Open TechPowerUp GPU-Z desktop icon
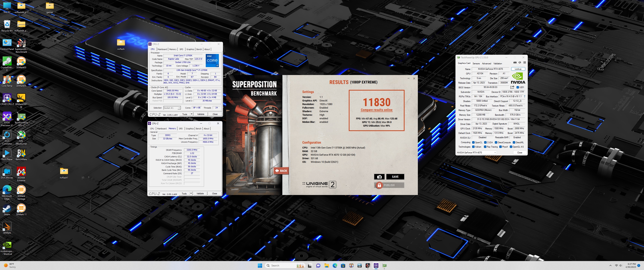644x270 pixels. (x=21, y=119)
